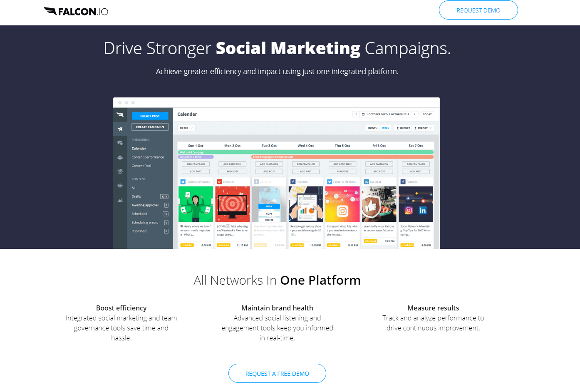Viewport: 580px width, 392px height.
Task: Click the scheduled tag on the 6:00 PM post
Action: pos(187,245)
